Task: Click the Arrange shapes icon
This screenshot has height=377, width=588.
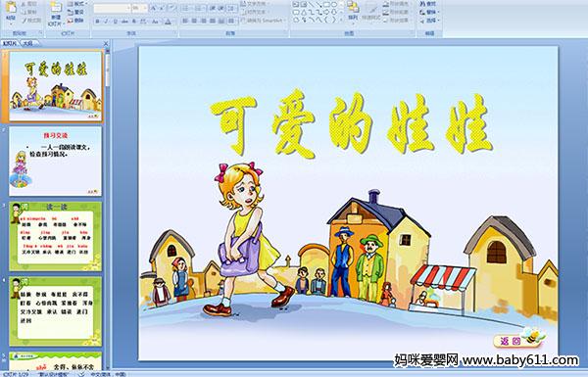Action: click(353, 11)
